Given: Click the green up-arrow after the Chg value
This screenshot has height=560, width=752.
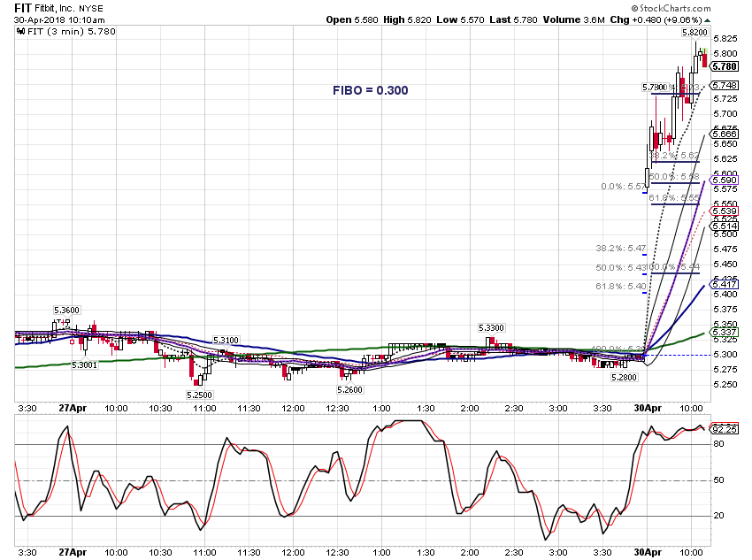Looking at the screenshot, I should (708, 20).
